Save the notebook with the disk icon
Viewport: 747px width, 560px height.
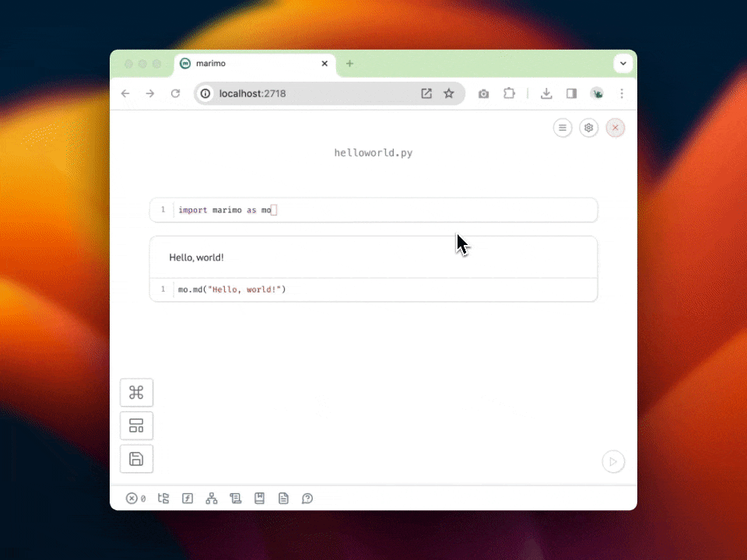click(x=136, y=459)
